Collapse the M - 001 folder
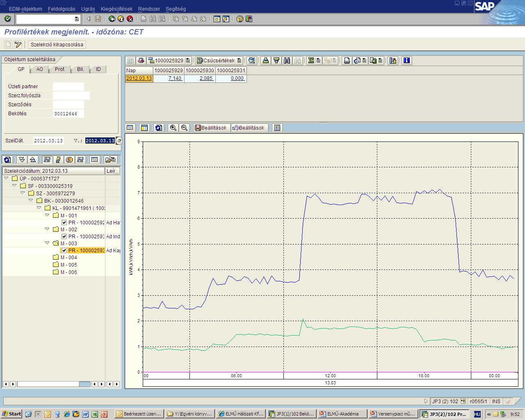Viewport: 525px width, 420px height. tap(47, 215)
